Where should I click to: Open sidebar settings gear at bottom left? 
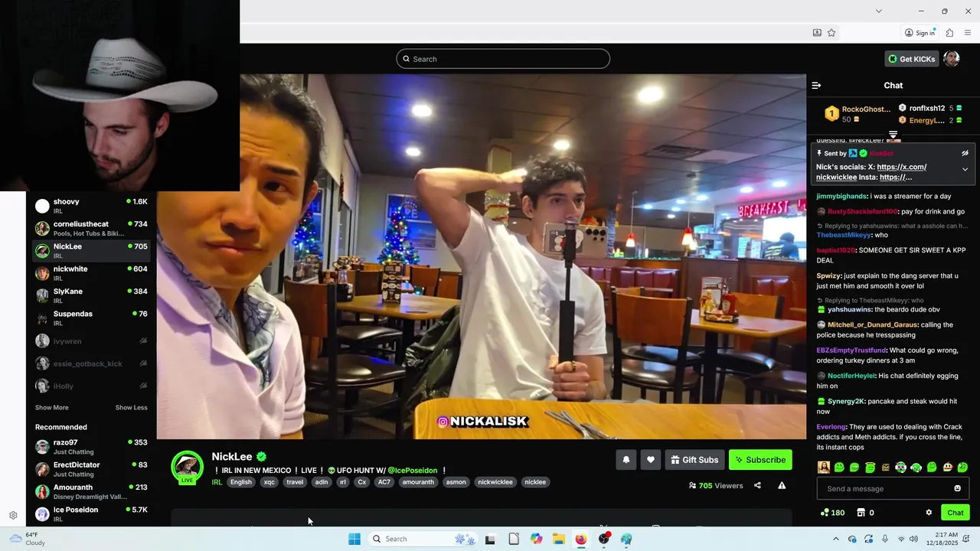coord(13,515)
